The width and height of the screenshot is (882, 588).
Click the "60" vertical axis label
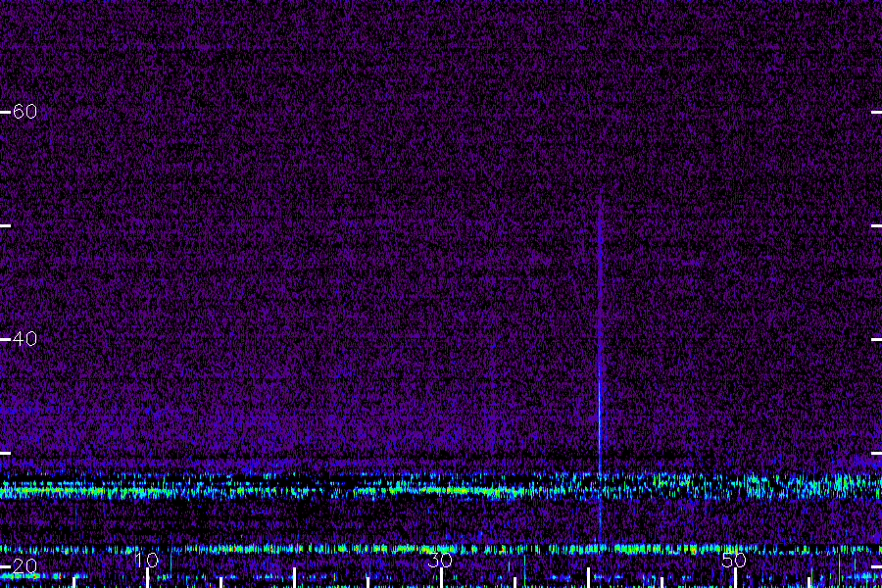pos(24,112)
